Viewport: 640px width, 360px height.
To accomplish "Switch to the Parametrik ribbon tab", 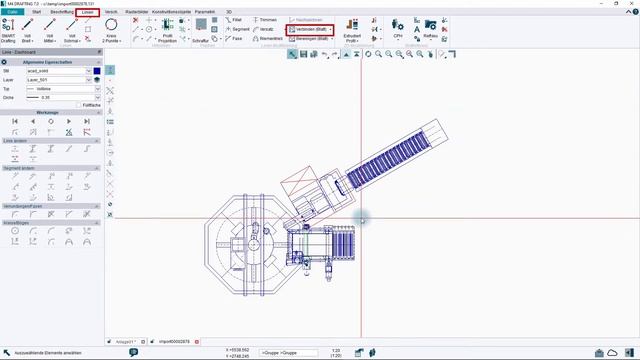I will (x=205, y=12).
